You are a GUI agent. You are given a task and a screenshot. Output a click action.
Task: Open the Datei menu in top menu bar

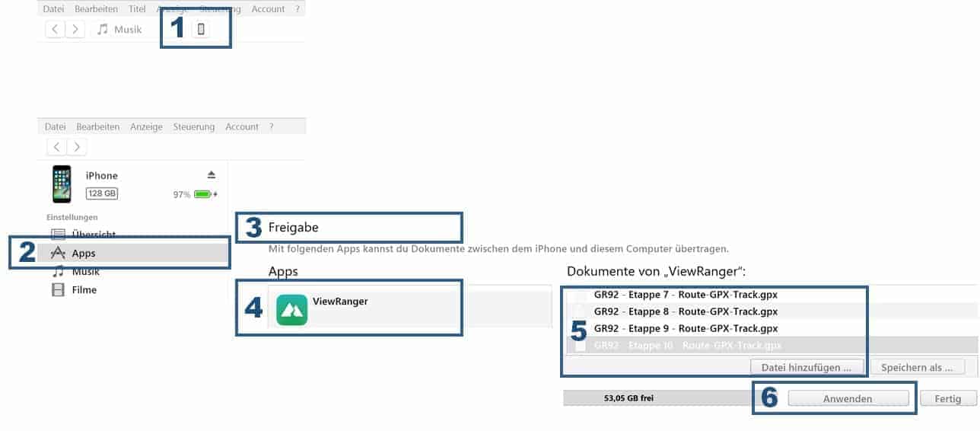tap(54, 9)
